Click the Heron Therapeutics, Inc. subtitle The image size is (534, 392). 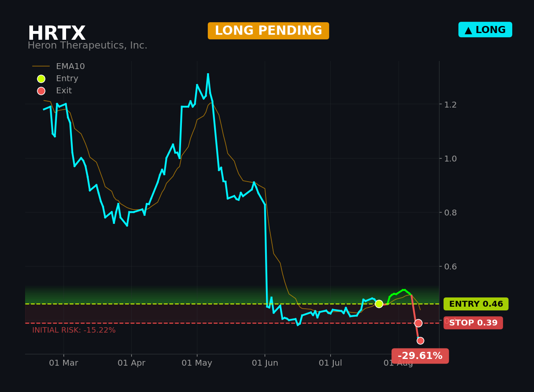pos(87,46)
